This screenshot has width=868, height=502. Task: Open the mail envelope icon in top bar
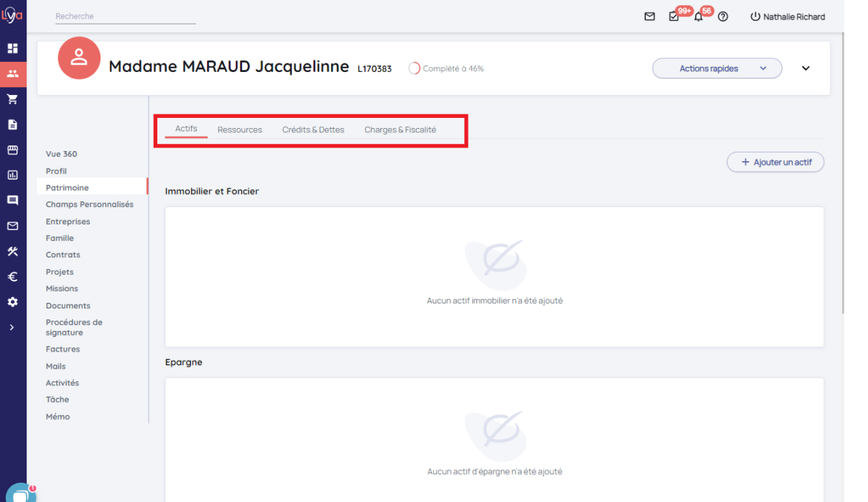point(650,17)
